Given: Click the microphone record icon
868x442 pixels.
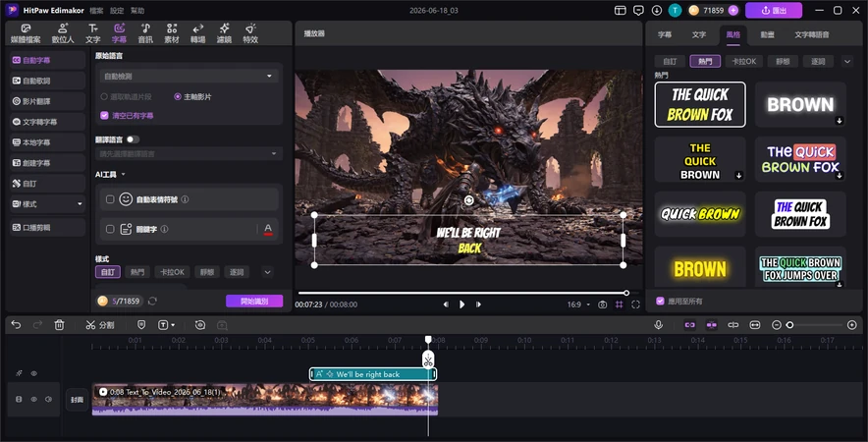Looking at the screenshot, I should point(658,325).
